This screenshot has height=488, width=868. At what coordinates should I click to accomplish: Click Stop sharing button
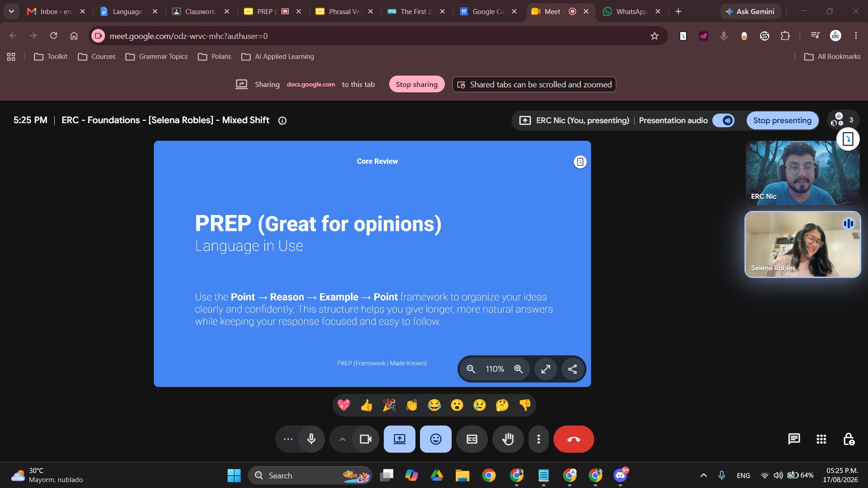click(416, 84)
